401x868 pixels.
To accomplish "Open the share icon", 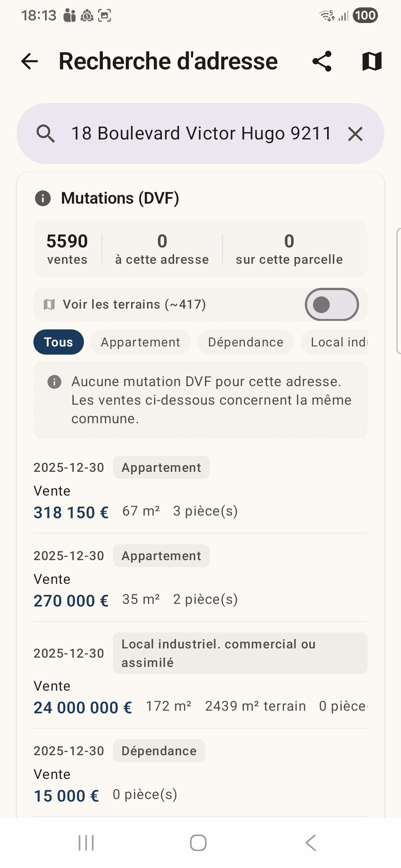I will [x=322, y=61].
